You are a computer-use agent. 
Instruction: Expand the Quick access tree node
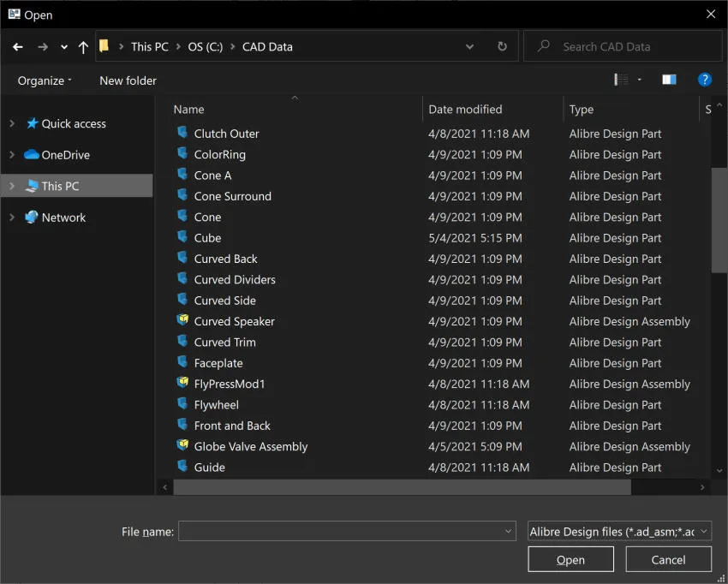click(x=12, y=123)
